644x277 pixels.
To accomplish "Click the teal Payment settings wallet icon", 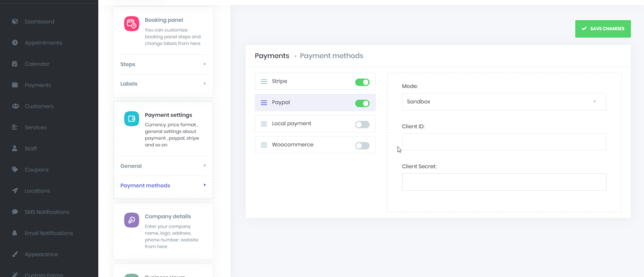I will pos(132,119).
